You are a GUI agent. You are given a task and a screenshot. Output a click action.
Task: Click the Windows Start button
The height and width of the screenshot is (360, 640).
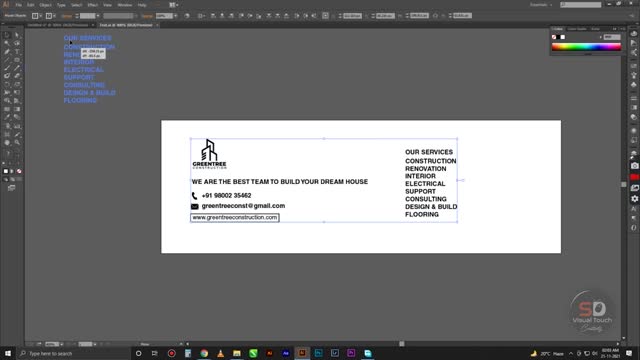coord(7,353)
